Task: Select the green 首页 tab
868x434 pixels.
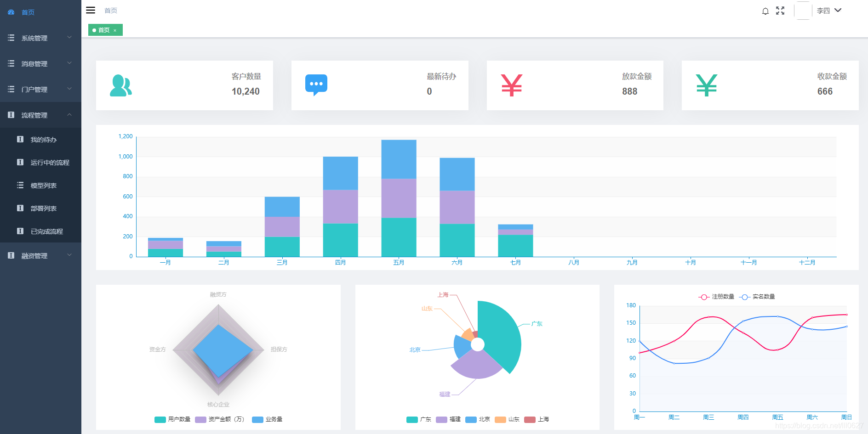Action: click(x=105, y=30)
